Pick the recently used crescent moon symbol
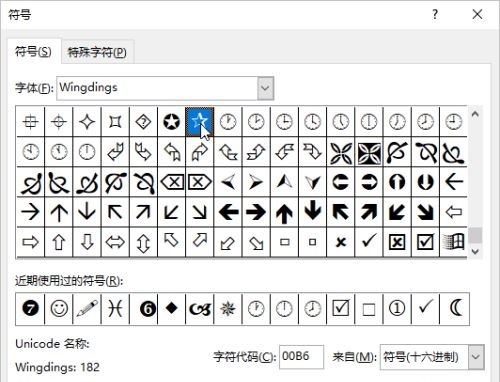500x382 pixels. 455,309
